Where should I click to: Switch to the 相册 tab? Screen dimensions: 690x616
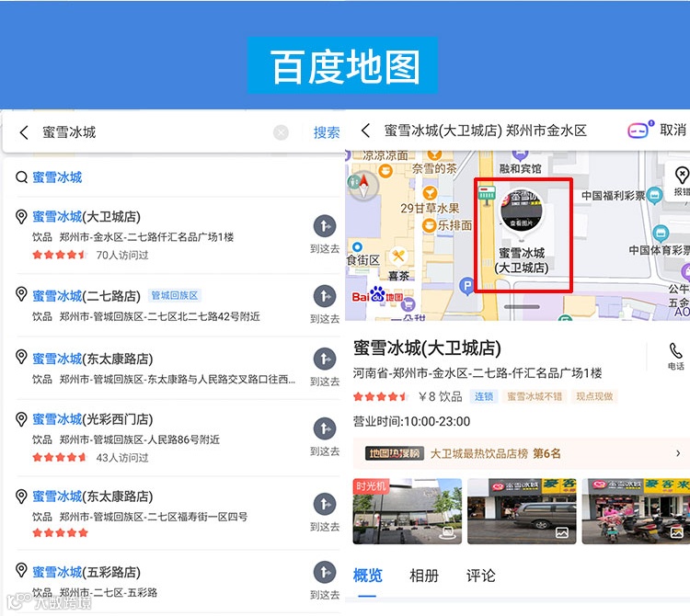[x=424, y=576]
